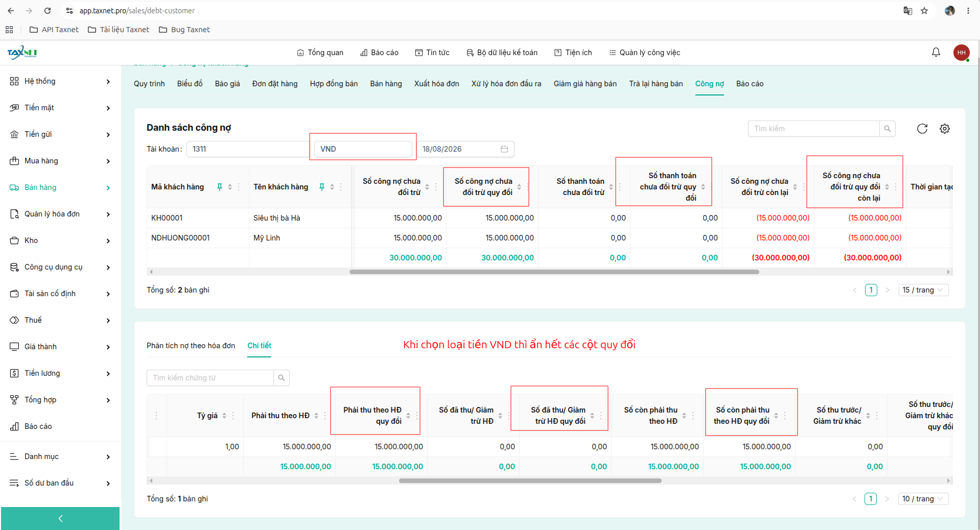Image resolution: width=980 pixels, height=530 pixels.
Task: Toggle pin on Tên khách hàng column
Action: coord(322,187)
